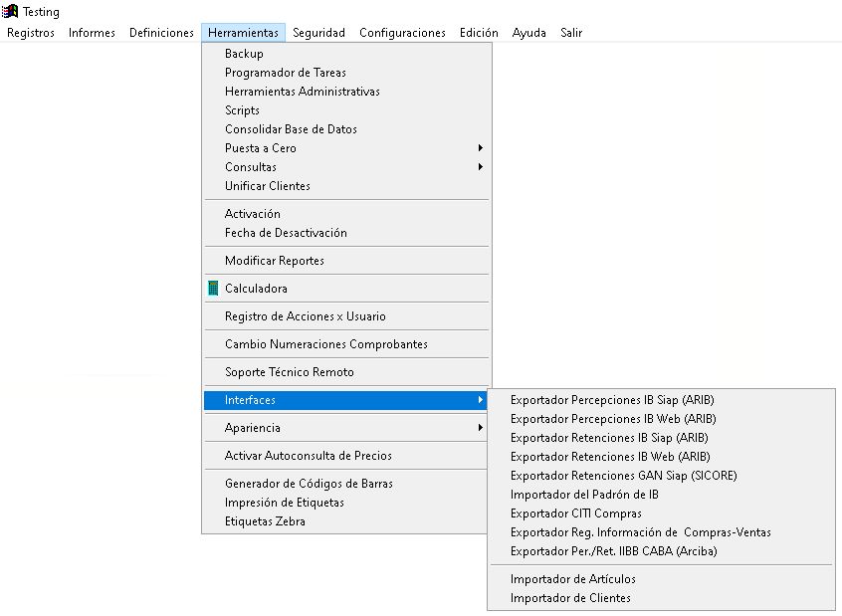Expand the Puesta a Cero submenu
Screen dimensions: 842x616
pyautogui.click(x=261, y=148)
